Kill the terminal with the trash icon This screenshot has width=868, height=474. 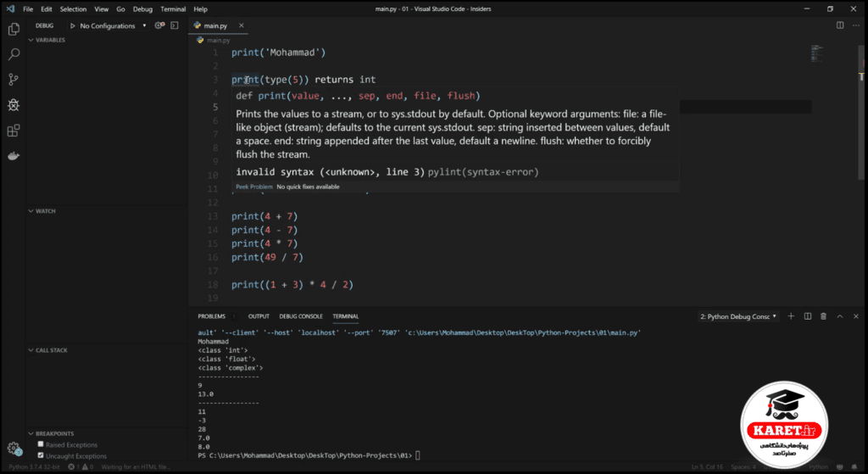[x=823, y=316]
